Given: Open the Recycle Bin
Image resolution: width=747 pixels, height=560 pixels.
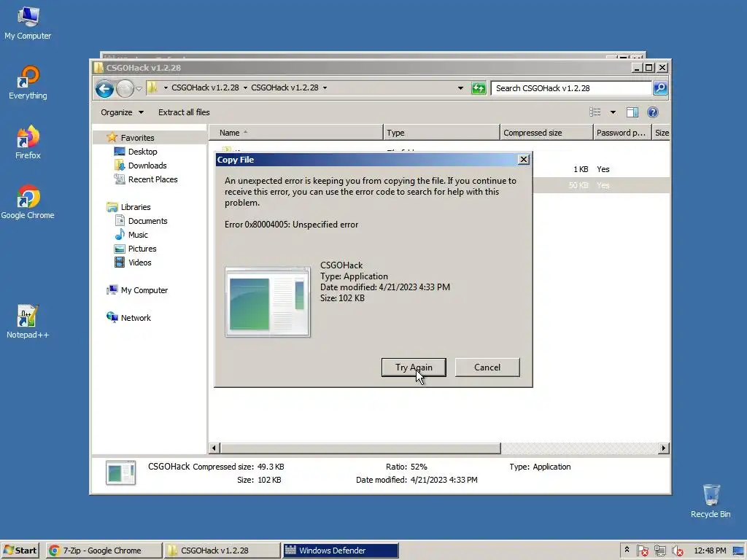Looking at the screenshot, I should click(x=711, y=502).
